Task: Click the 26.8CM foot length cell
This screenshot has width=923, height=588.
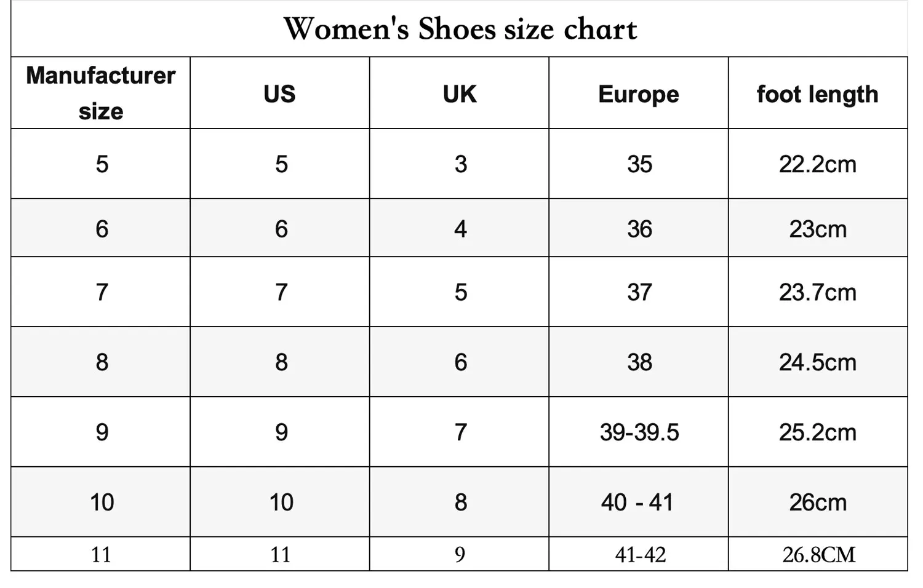Action: 818,555
